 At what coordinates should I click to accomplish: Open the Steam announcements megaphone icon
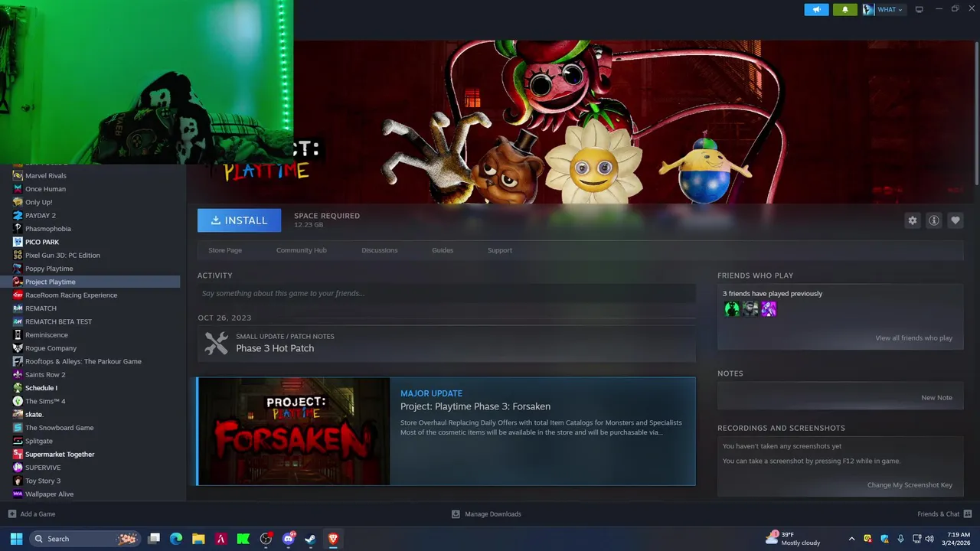(816, 9)
